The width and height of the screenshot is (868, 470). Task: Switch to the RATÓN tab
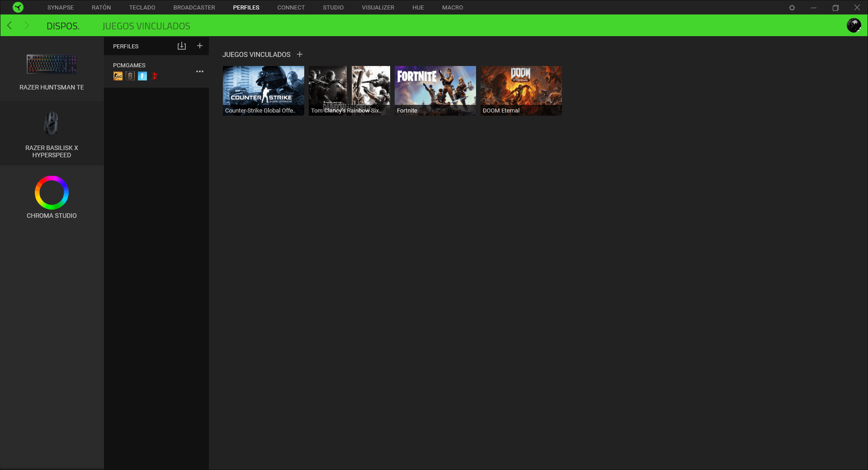[x=101, y=8]
